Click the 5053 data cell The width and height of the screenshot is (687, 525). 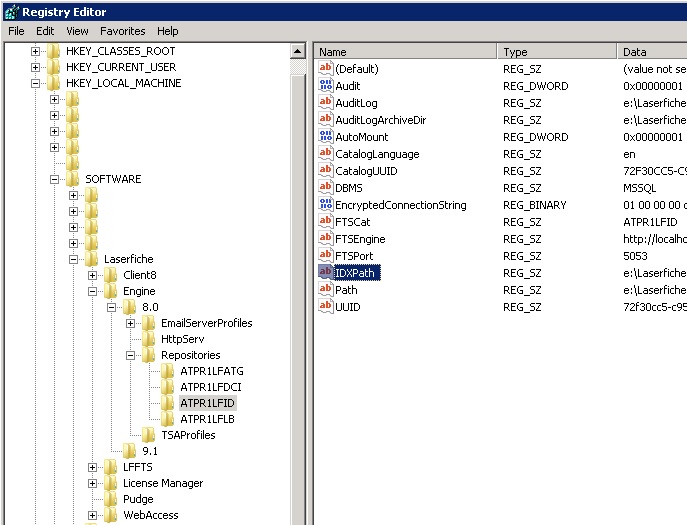pyautogui.click(x=635, y=256)
